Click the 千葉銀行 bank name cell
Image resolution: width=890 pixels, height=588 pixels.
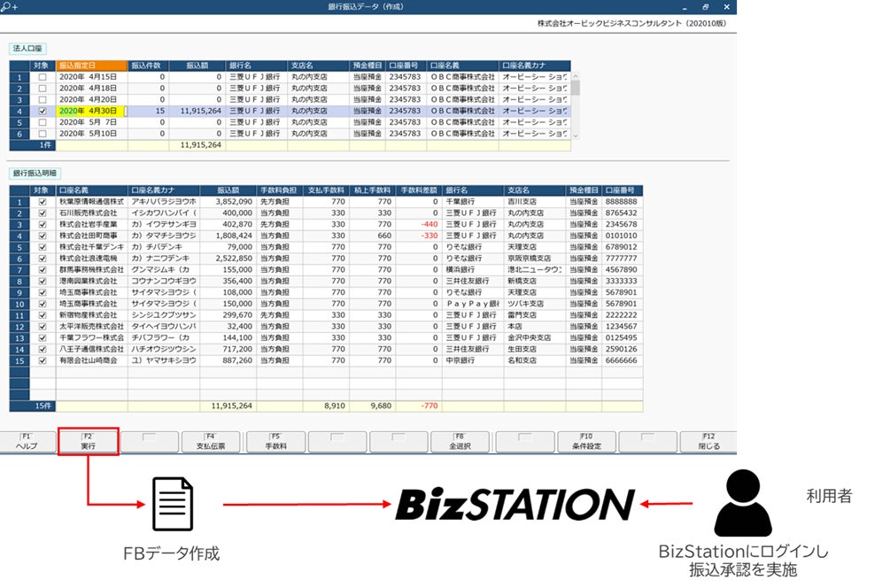(x=473, y=202)
